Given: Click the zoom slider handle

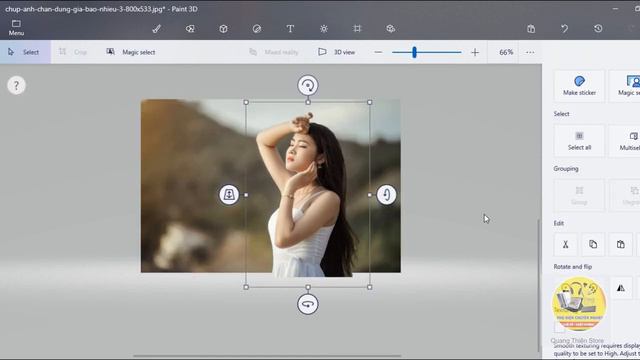Looking at the screenshot, I should coord(414,52).
